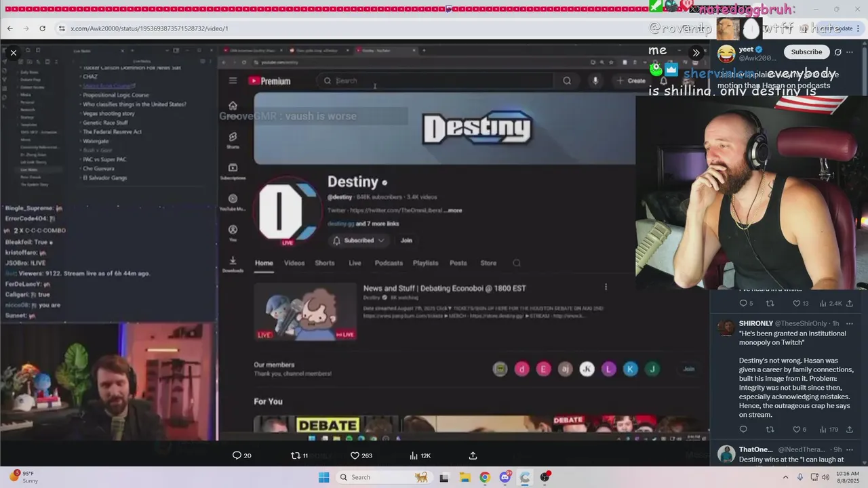Open options for News and Stuff video
Image resolution: width=868 pixels, height=488 pixels.
pyautogui.click(x=606, y=287)
